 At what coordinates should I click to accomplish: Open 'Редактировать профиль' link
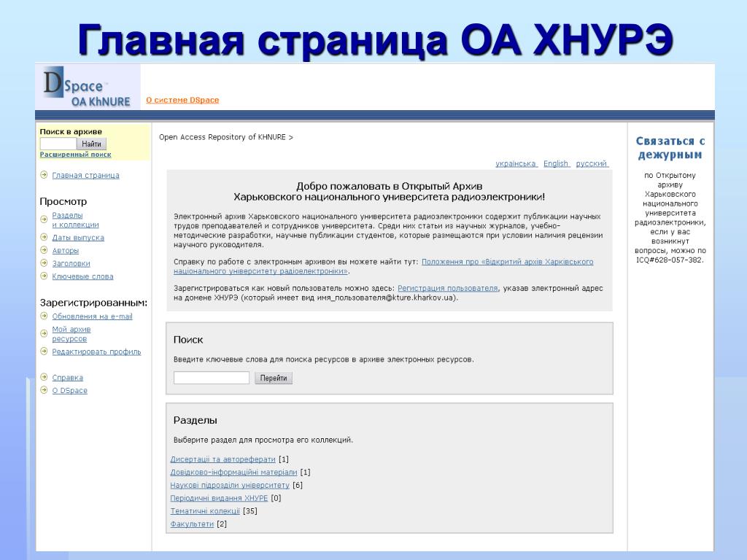97,351
